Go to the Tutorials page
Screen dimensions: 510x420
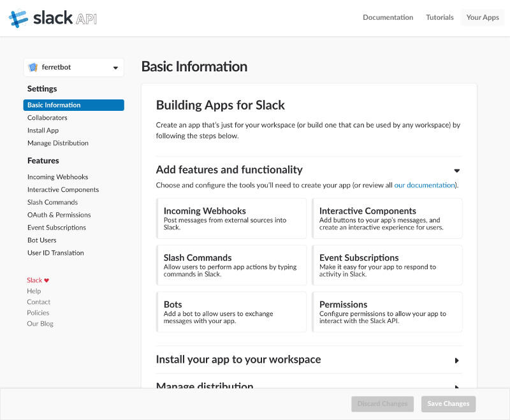440,18
